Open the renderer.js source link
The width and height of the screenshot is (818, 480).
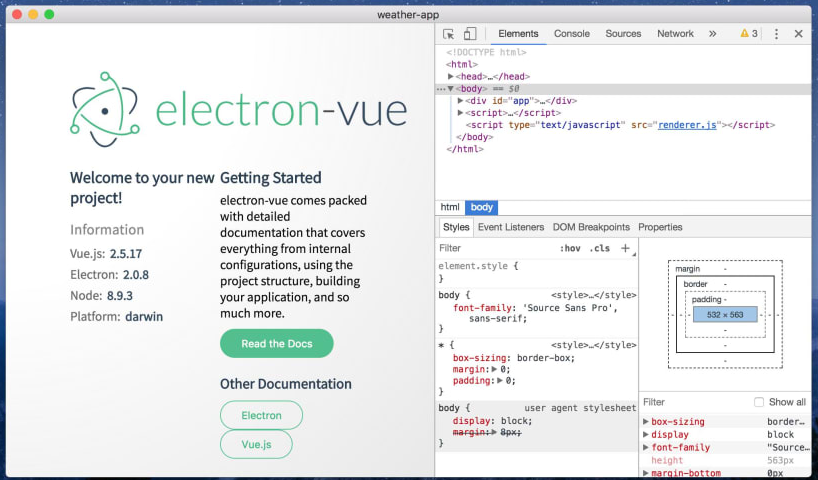coord(687,125)
